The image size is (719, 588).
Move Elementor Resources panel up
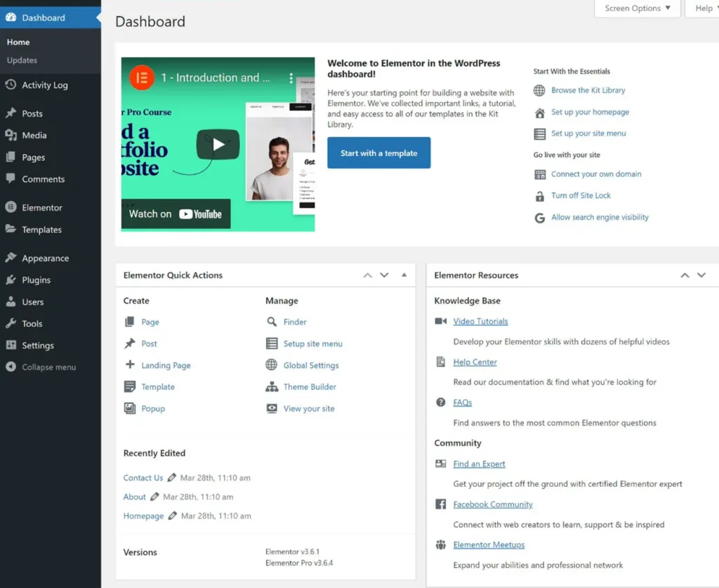click(x=685, y=275)
